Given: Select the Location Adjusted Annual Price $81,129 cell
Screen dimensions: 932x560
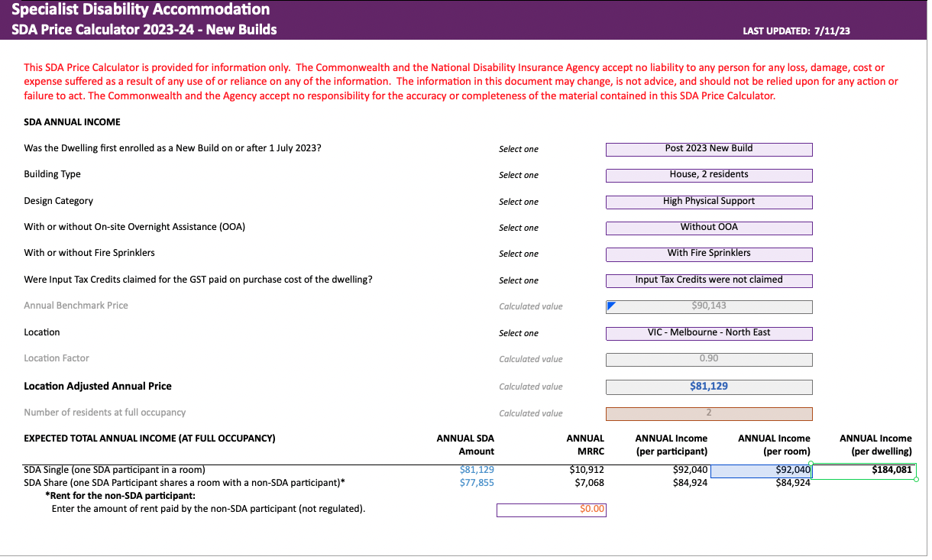Looking at the screenshot, I should coord(709,387).
